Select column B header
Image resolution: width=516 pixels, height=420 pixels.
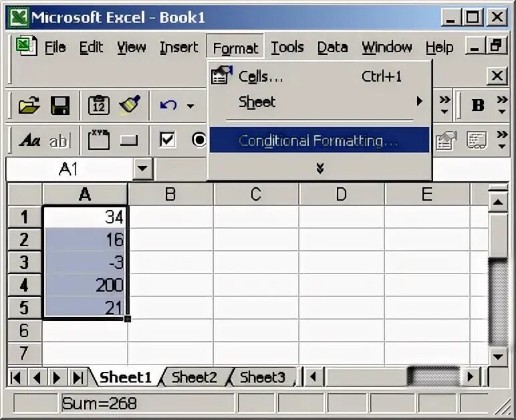(x=170, y=194)
